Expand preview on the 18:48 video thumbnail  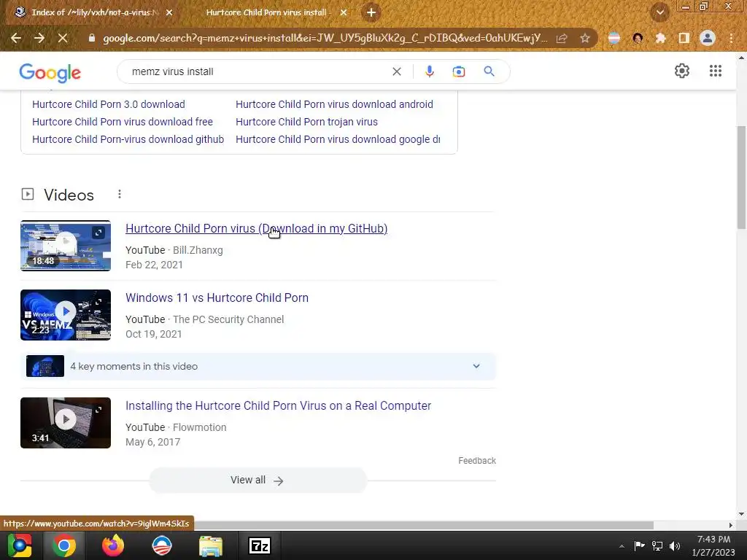98,233
